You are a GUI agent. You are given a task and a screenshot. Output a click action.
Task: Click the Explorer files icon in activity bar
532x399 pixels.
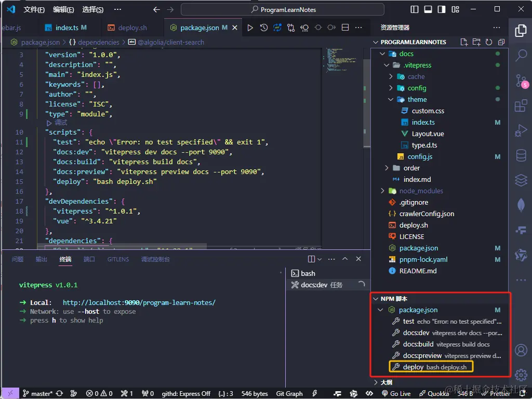pyautogui.click(x=521, y=30)
